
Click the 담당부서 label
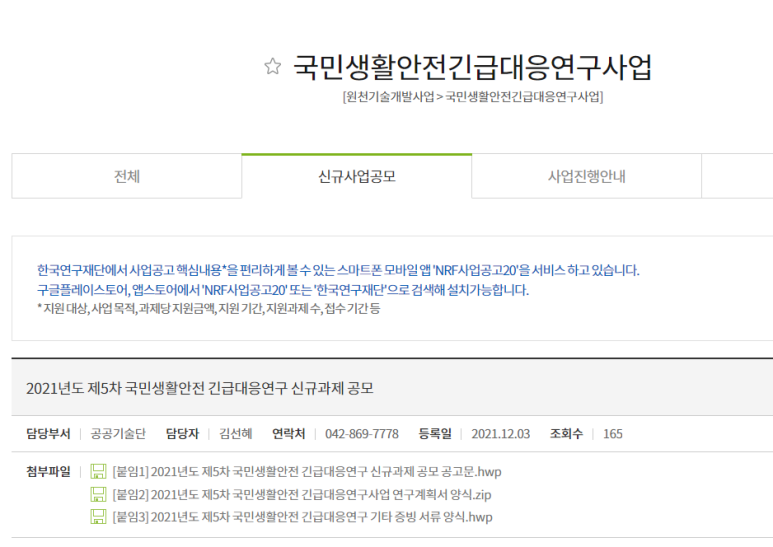(x=48, y=434)
